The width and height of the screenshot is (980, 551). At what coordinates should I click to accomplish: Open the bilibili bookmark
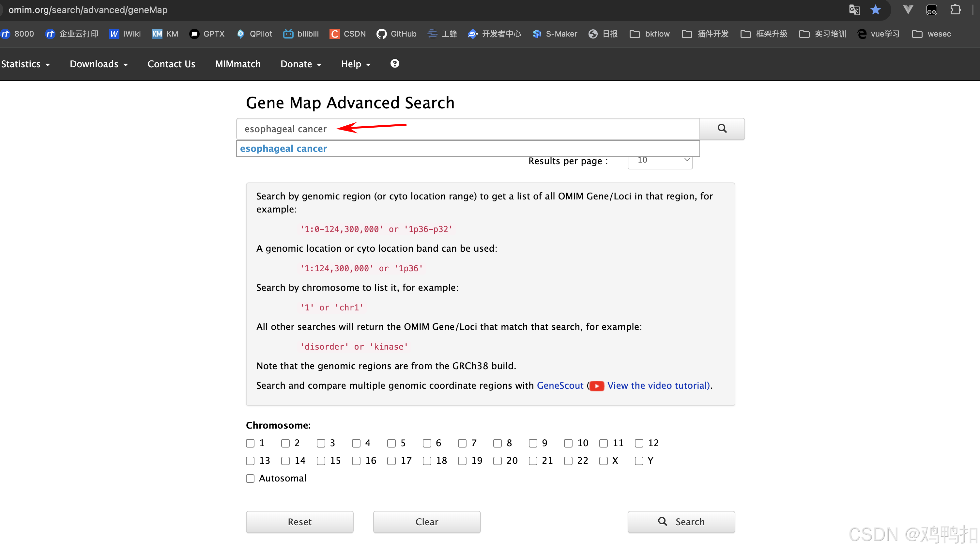pyautogui.click(x=301, y=34)
